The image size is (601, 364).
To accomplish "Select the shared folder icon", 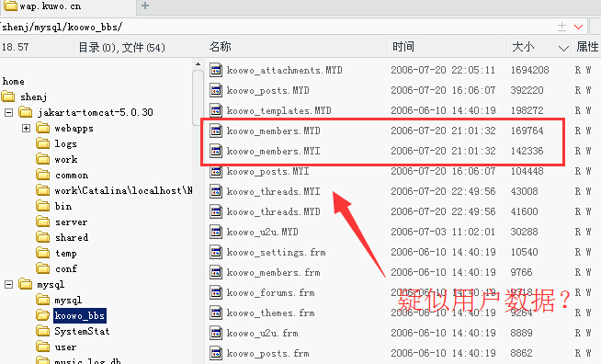I will pos(43,237).
